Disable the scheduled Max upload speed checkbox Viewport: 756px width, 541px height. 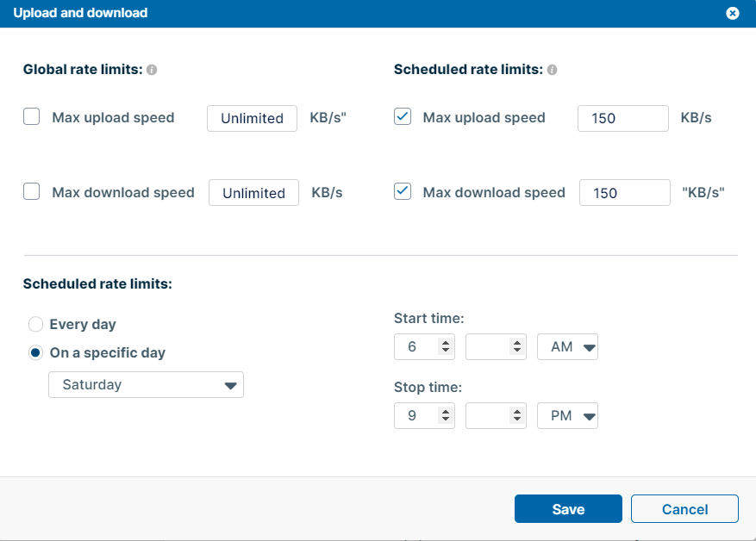point(402,115)
